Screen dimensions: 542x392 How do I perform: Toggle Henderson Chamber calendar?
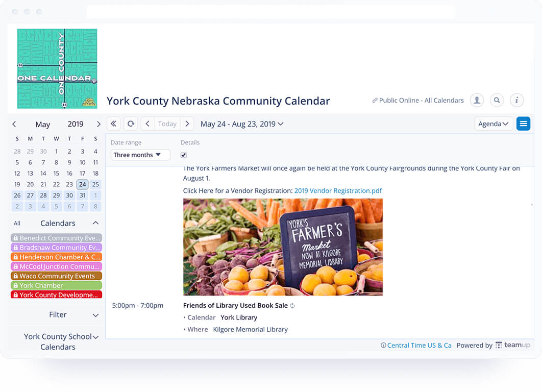(56, 257)
